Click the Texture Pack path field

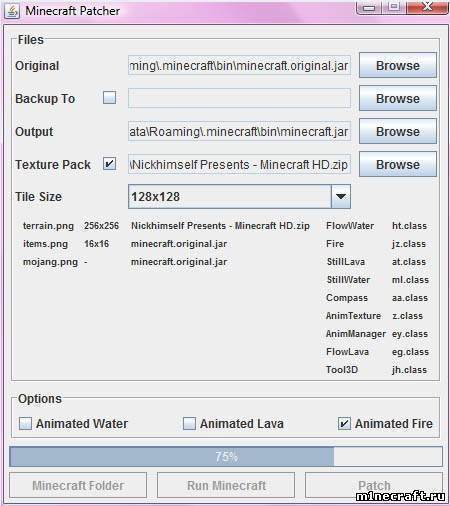239,164
